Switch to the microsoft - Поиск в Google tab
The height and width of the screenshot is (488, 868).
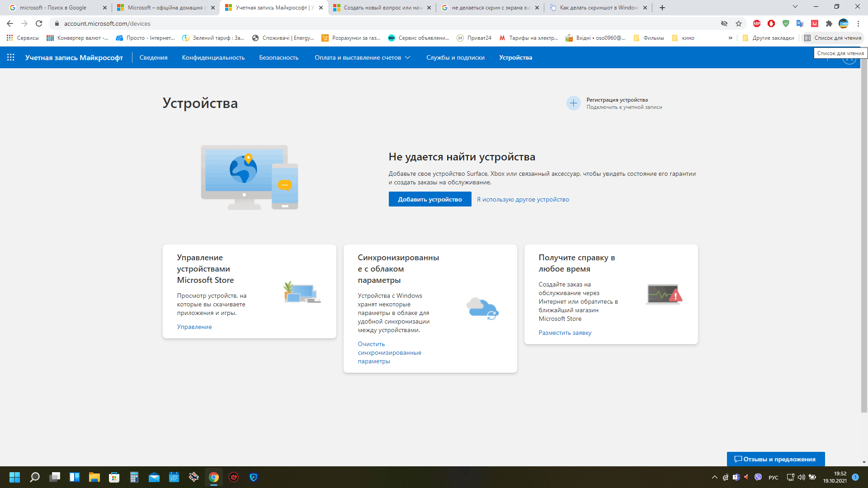pyautogui.click(x=58, y=8)
